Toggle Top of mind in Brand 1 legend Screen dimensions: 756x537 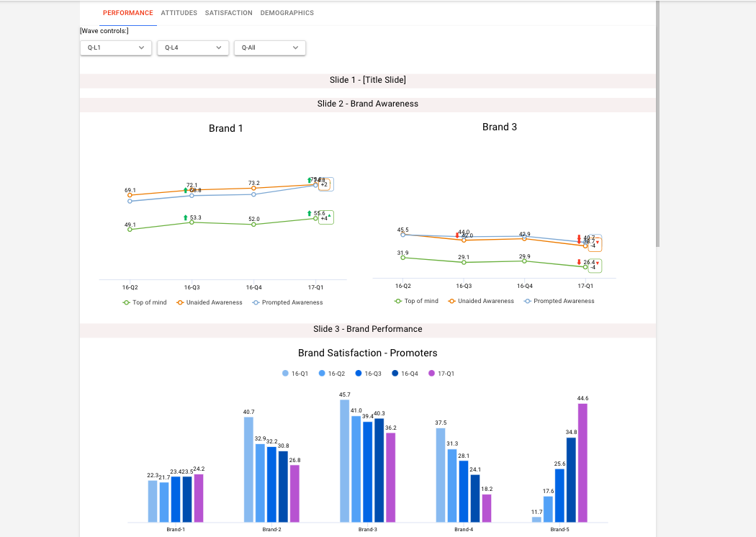pyautogui.click(x=145, y=302)
